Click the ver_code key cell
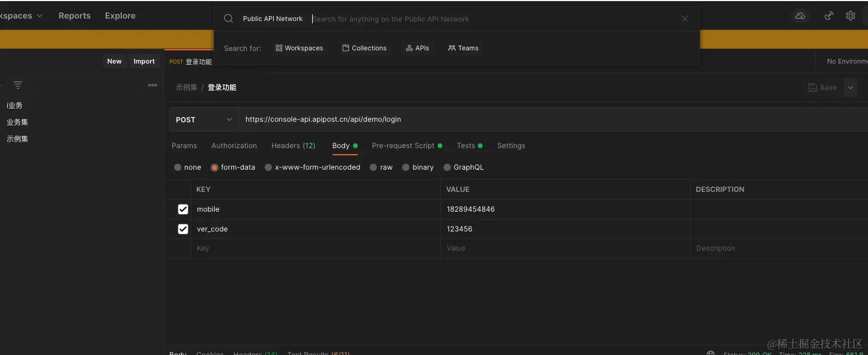The height and width of the screenshot is (355, 868). point(316,229)
